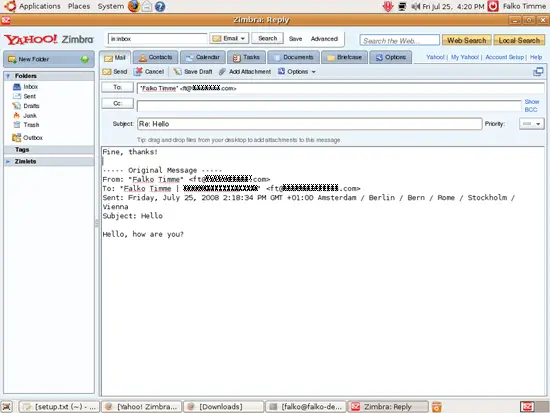Open the Junk folder
This screenshot has width=550, height=413.
(25, 115)
